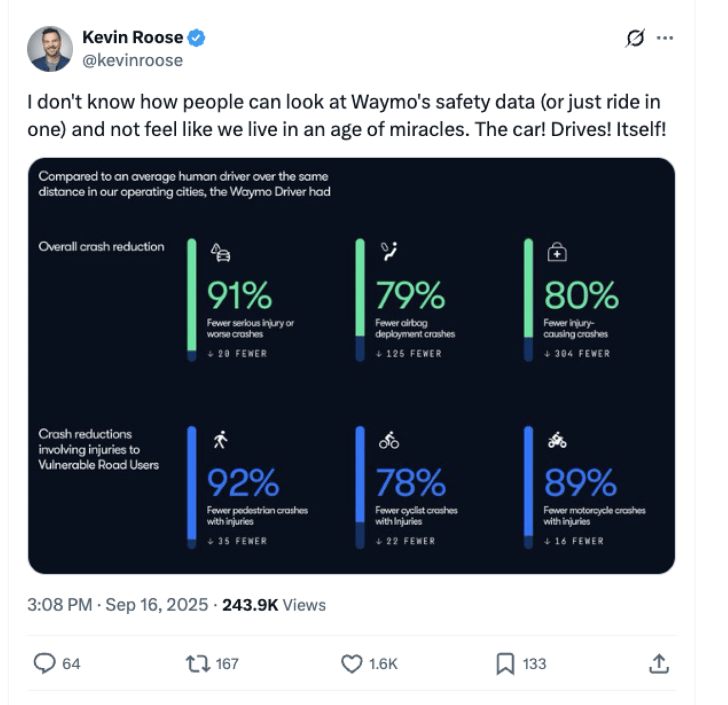Like the tweet using the heart icon

353,663
